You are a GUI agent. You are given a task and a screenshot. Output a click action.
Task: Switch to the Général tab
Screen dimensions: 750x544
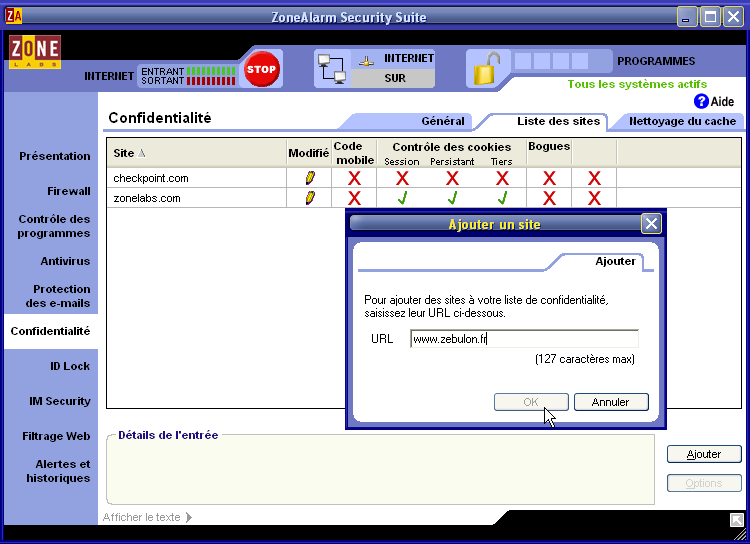tap(443, 121)
